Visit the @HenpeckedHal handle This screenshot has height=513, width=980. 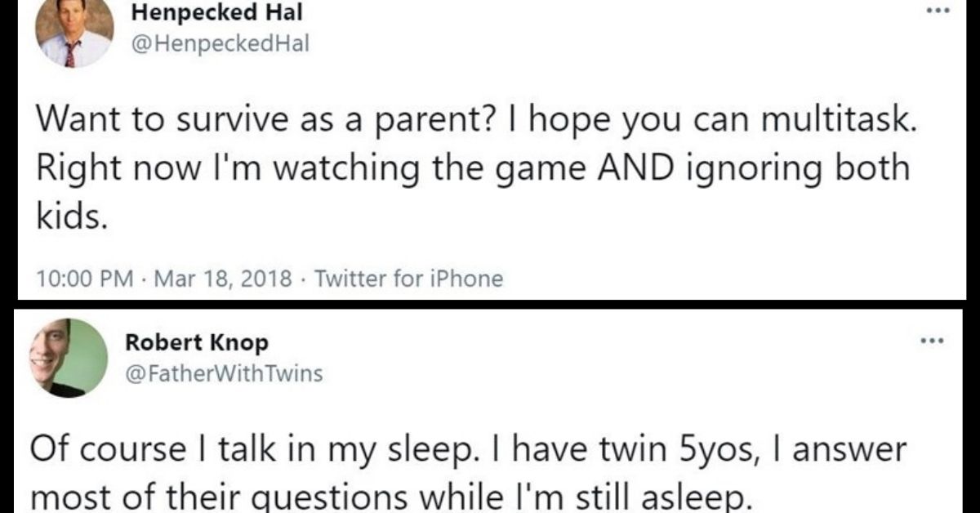[x=216, y=44]
